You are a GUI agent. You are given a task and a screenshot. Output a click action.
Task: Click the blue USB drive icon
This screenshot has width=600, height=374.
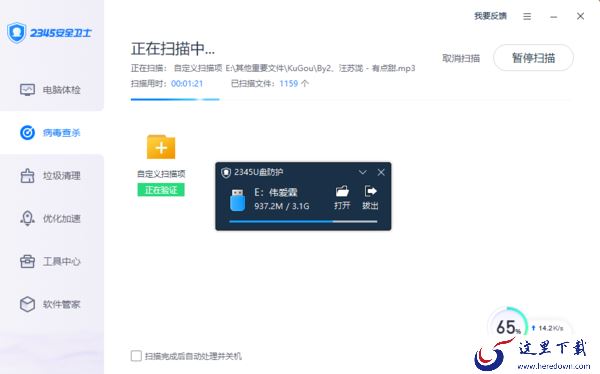[237, 200]
